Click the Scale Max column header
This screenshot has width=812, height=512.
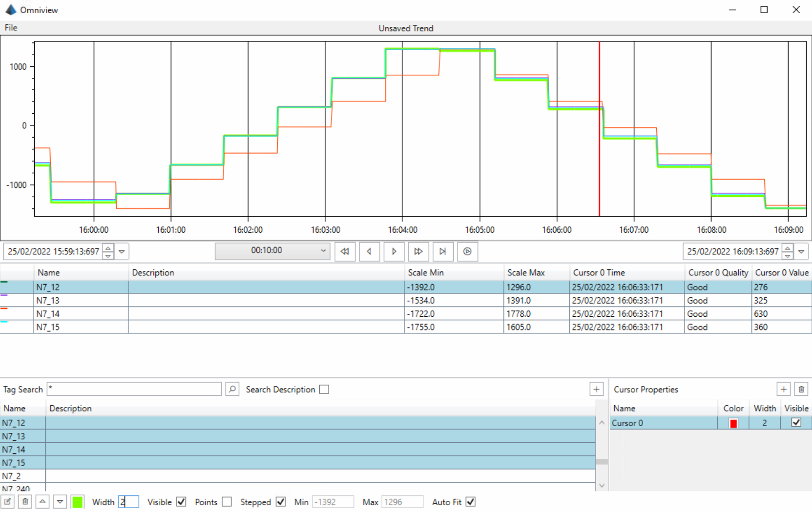[537, 272]
